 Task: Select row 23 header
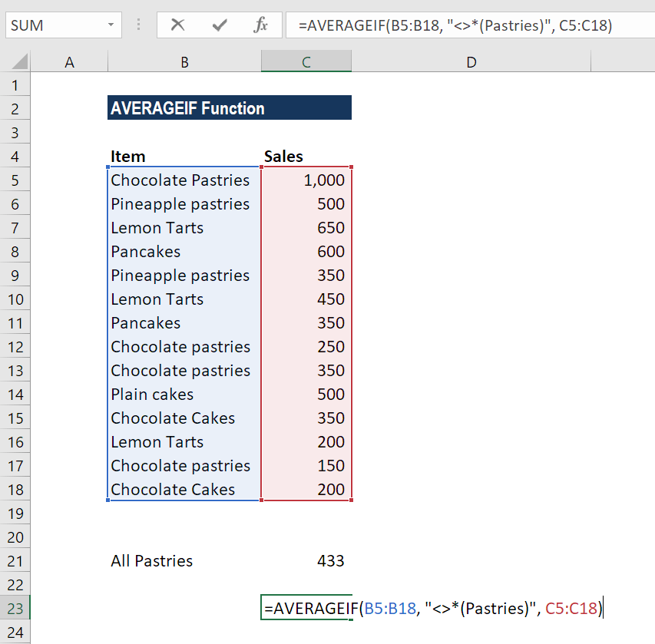tap(15, 608)
